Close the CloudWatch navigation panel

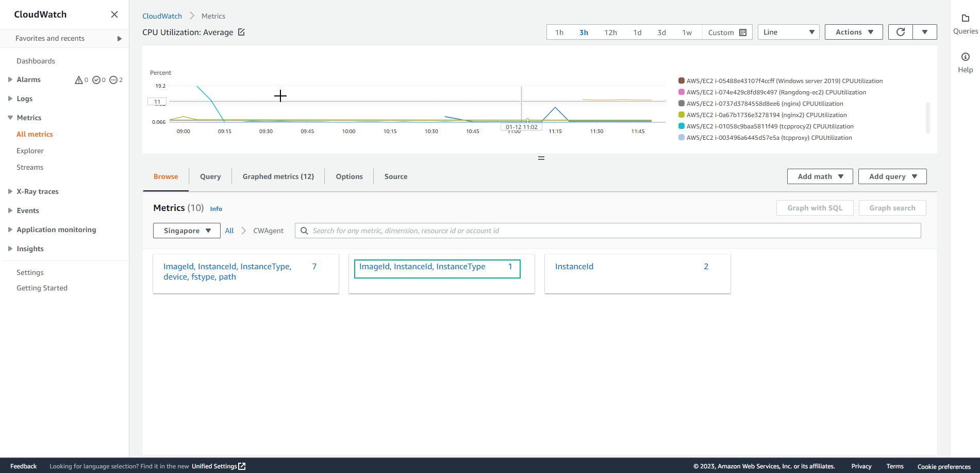tap(114, 14)
